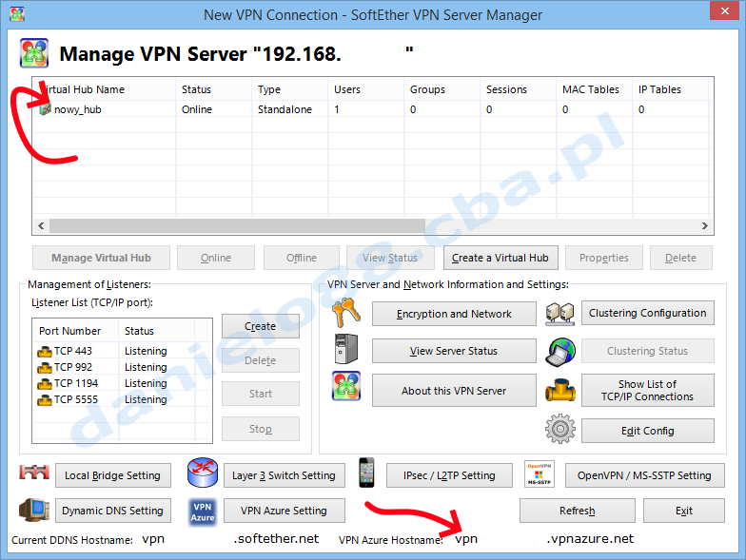Select 'TCP 5555' listener row

(122, 399)
